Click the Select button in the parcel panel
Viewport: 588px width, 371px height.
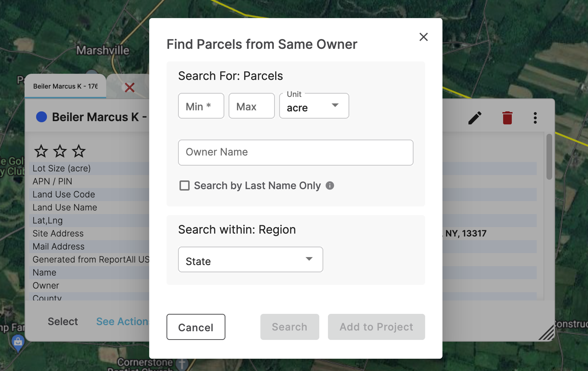click(x=63, y=322)
